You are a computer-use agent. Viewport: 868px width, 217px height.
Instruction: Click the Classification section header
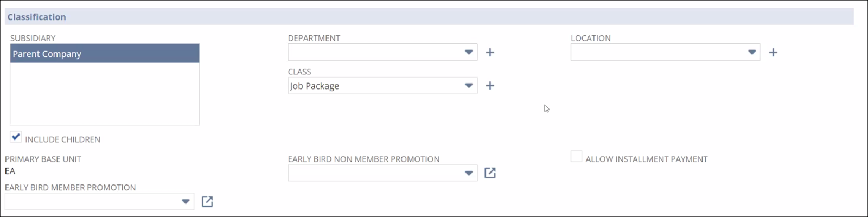click(37, 17)
